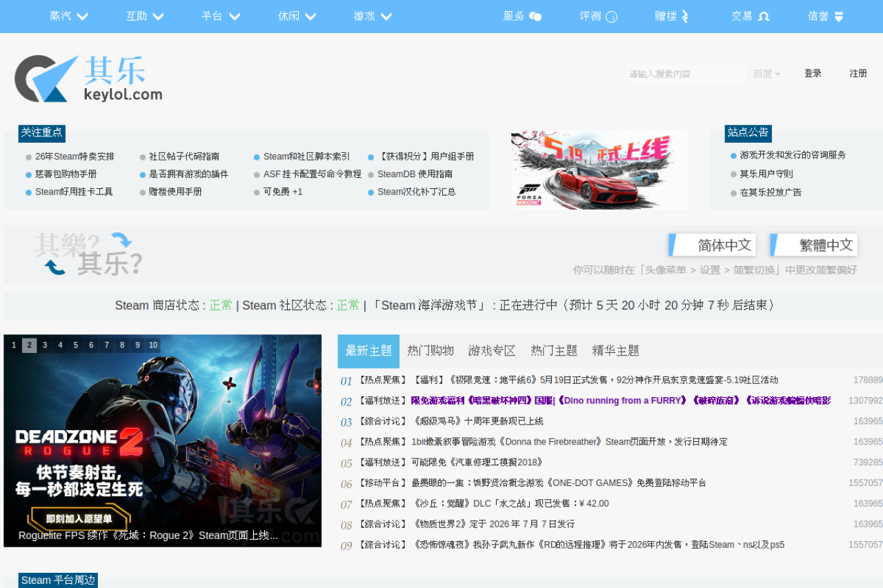Click the 信誉 badge icon
Viewport: 883px width, 588px height.
click(839, 17)
